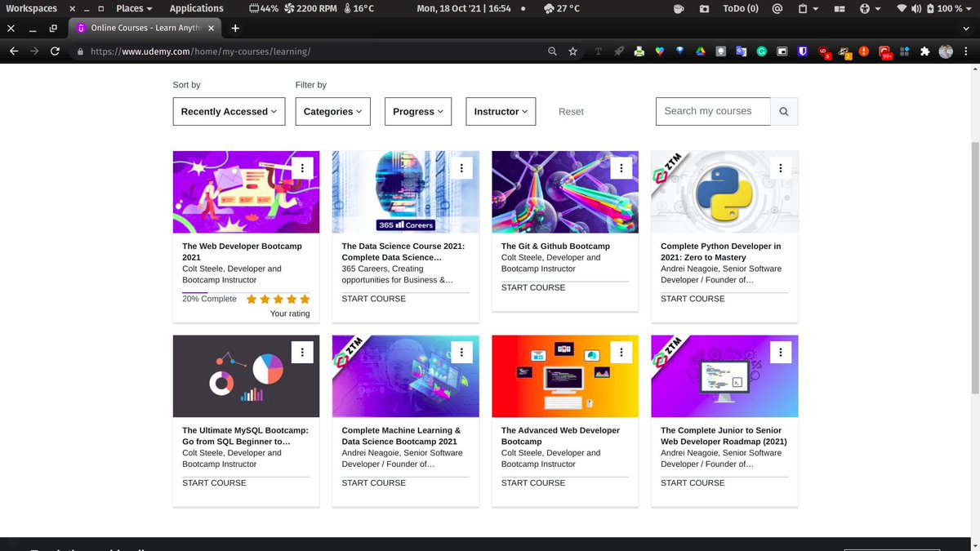The image size is (980, 551).
Task: Select the Online Courses browser tab
Action: 145,28
